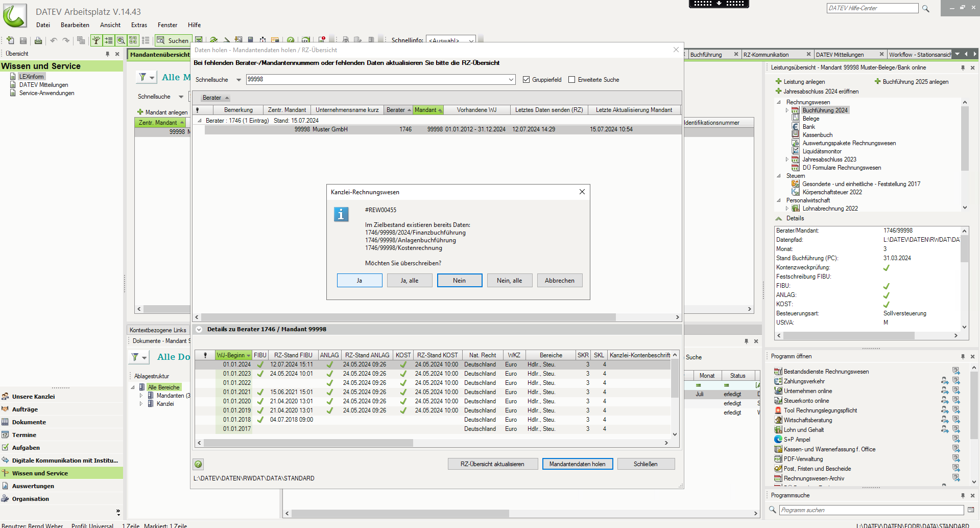
Task: Click in the Programm suchen input field
Action: [871, 510]
